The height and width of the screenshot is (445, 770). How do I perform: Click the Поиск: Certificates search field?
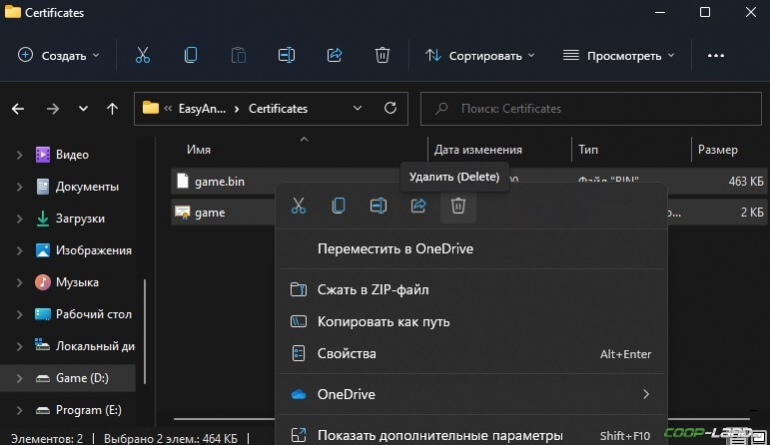[x=590, y=108]
